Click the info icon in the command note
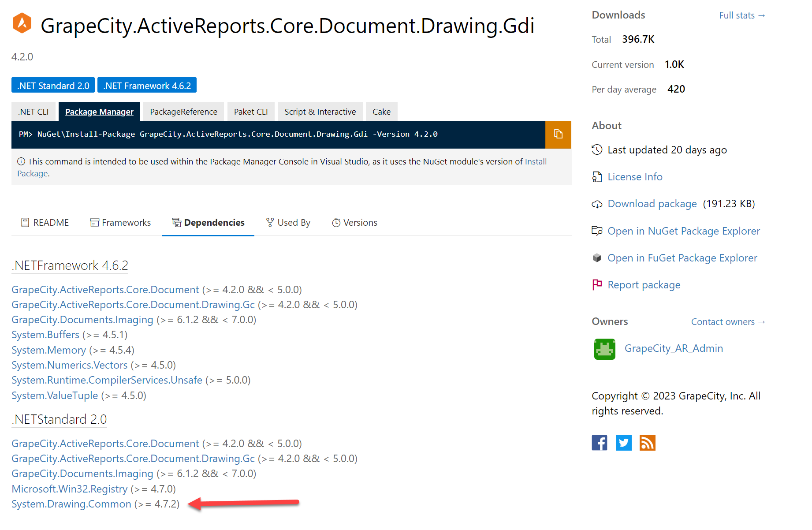Viewport: 812px width, 530px height. [21, 161]
